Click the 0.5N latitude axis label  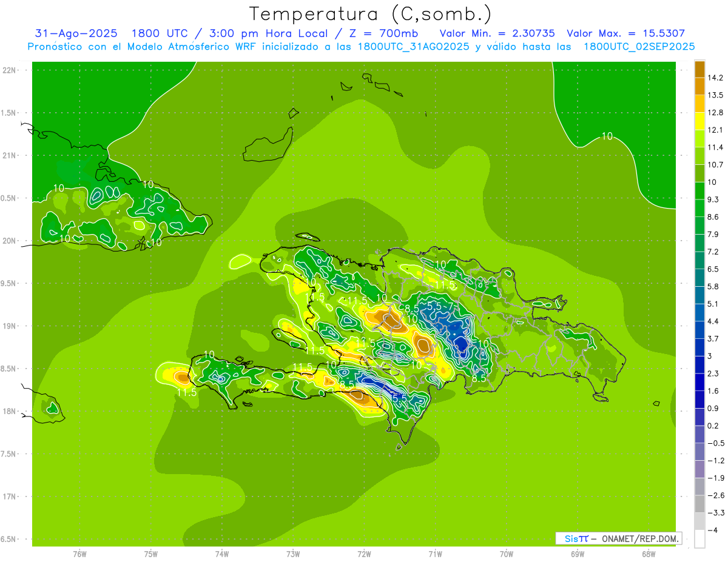click(x=8, y=198)
